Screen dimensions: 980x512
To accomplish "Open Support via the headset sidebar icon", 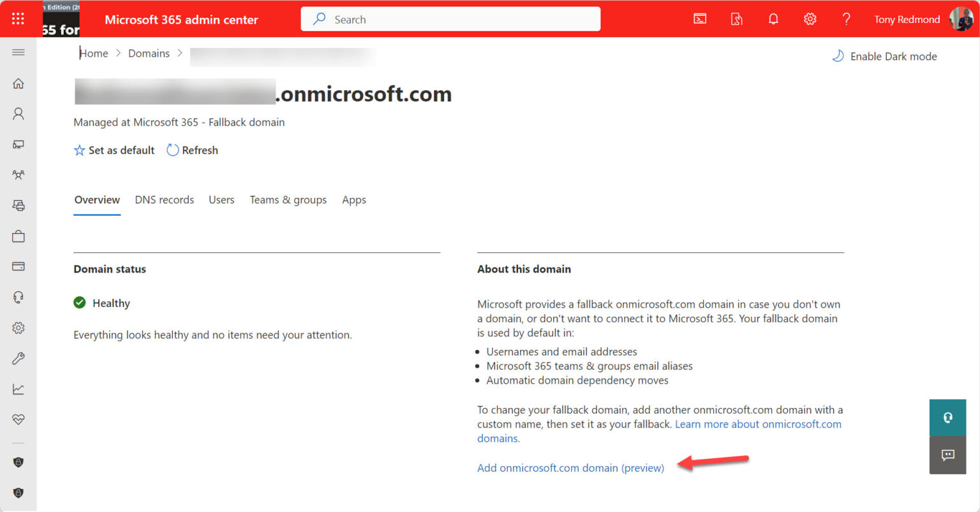I will point(18,297).
